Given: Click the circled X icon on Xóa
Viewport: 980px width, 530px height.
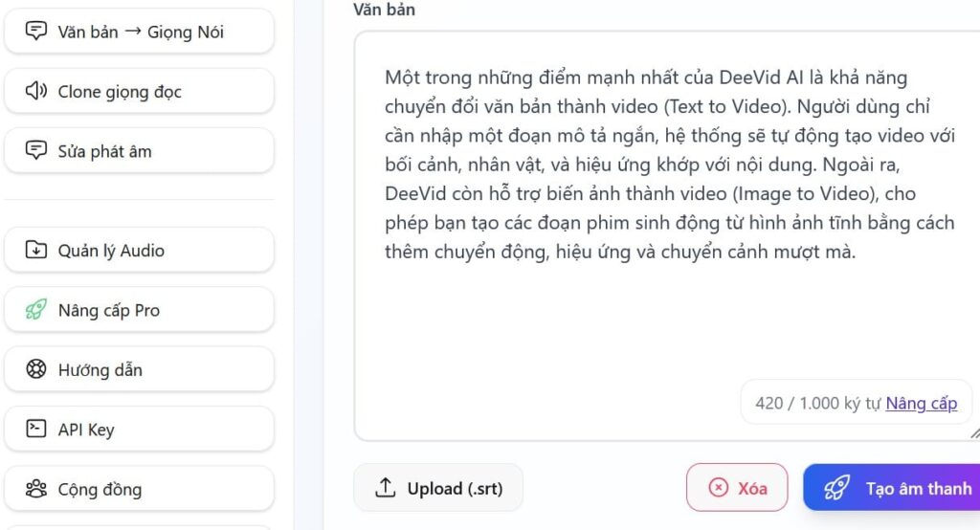Looking at the screenshot, I should click(x=718, y=488).
